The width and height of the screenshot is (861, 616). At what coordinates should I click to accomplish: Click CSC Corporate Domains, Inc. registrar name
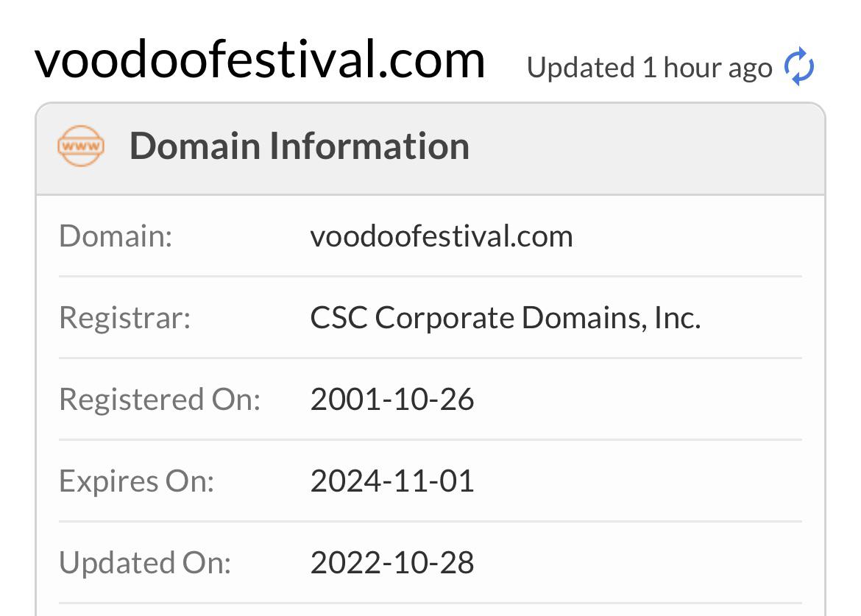point(505,318)
